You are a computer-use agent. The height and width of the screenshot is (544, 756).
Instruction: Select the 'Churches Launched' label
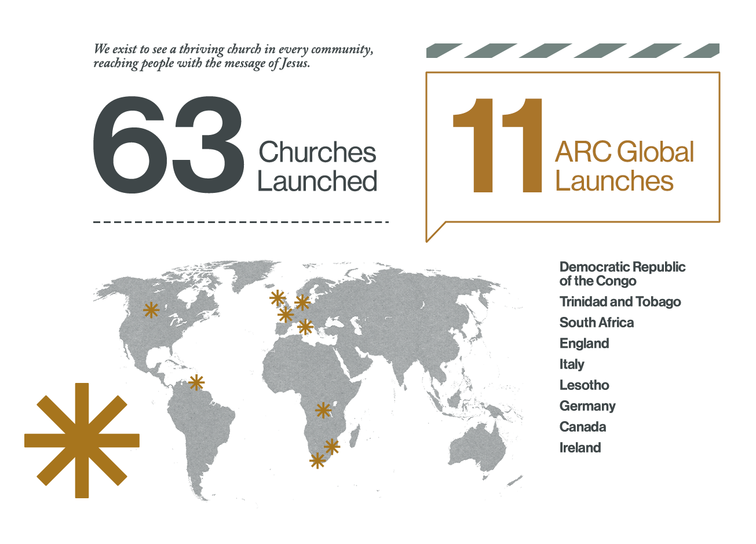(317, 166)
